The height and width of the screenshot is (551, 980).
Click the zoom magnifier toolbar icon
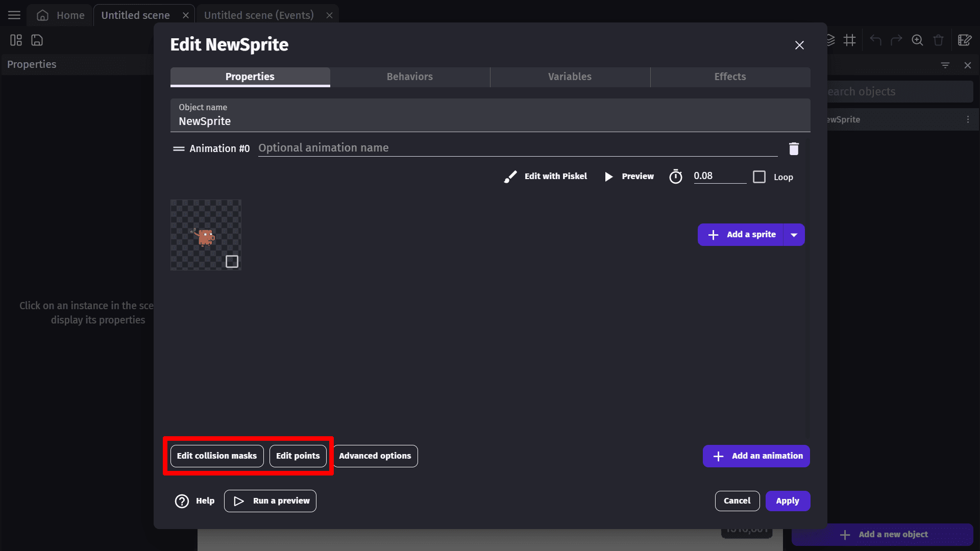tap(917, 40)
